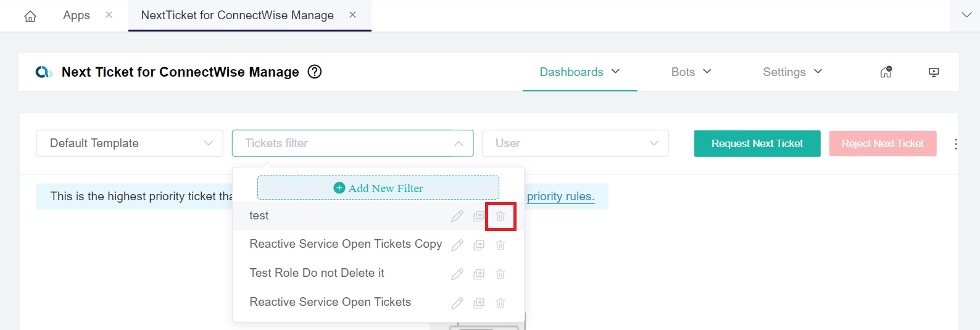Click the home settings icon in header

[x=886, y=72]
